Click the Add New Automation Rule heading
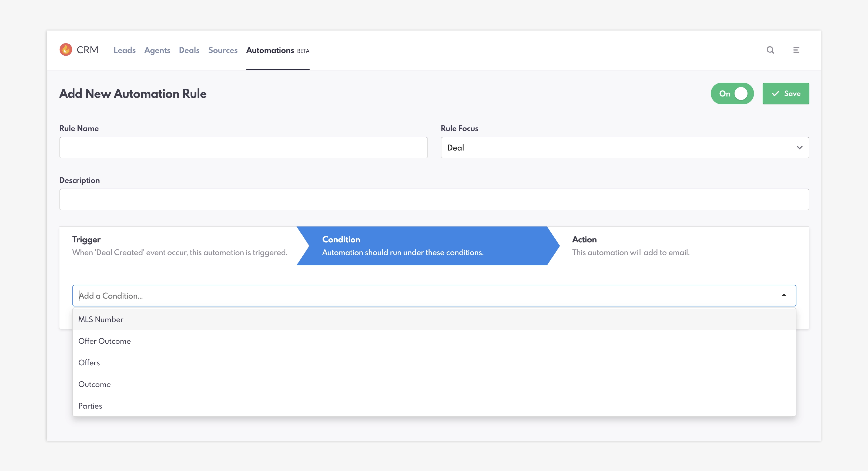 point(133,93)
